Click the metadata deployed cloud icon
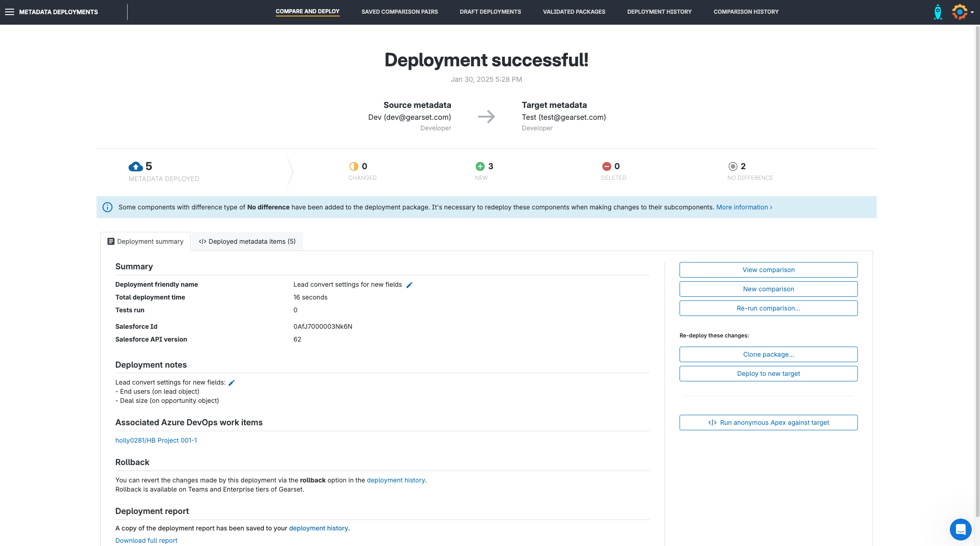 [135, 166]
